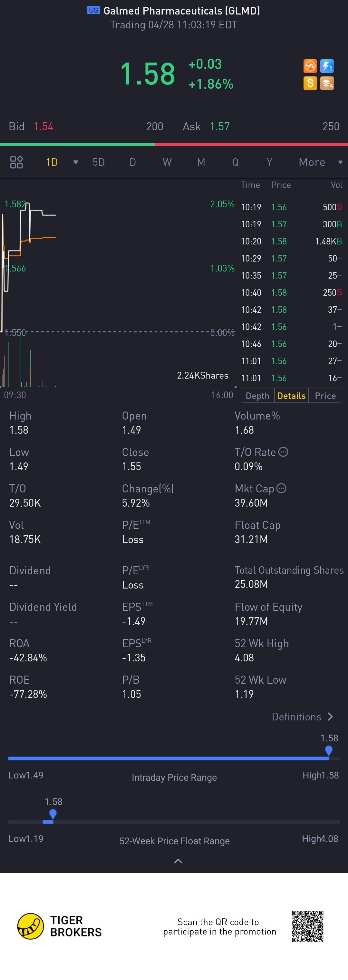Tap the tan stacked coins badge
This screenshot has height=980, width=348.
(327, 83)
